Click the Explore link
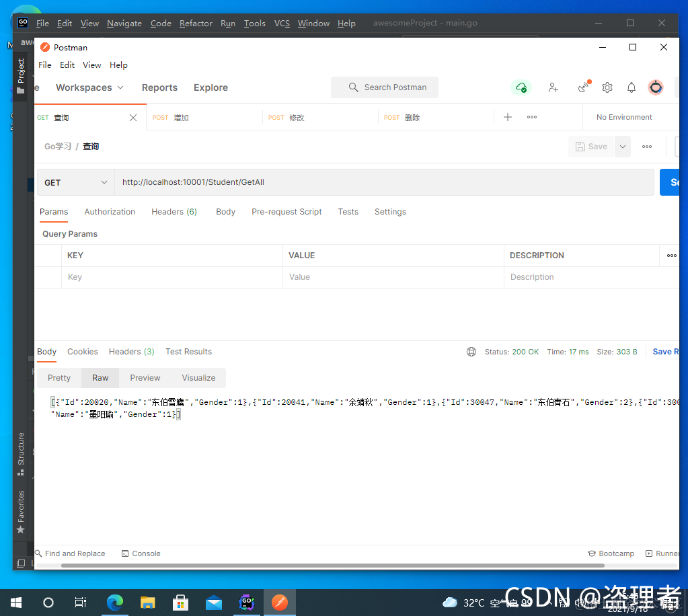Screen dimensions: 688x616 click(211, 87)
